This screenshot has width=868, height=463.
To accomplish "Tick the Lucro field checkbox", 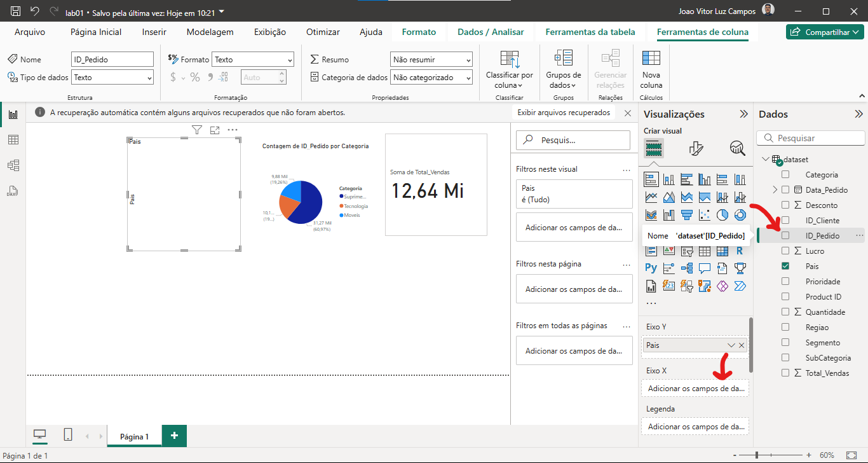I will coord(785,251).
